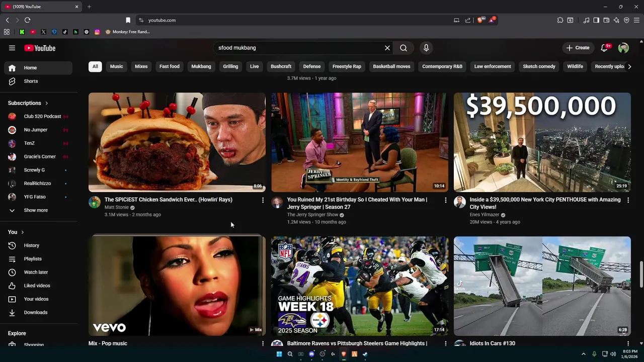Open Shorts in the sidebar

coord(38,81)
